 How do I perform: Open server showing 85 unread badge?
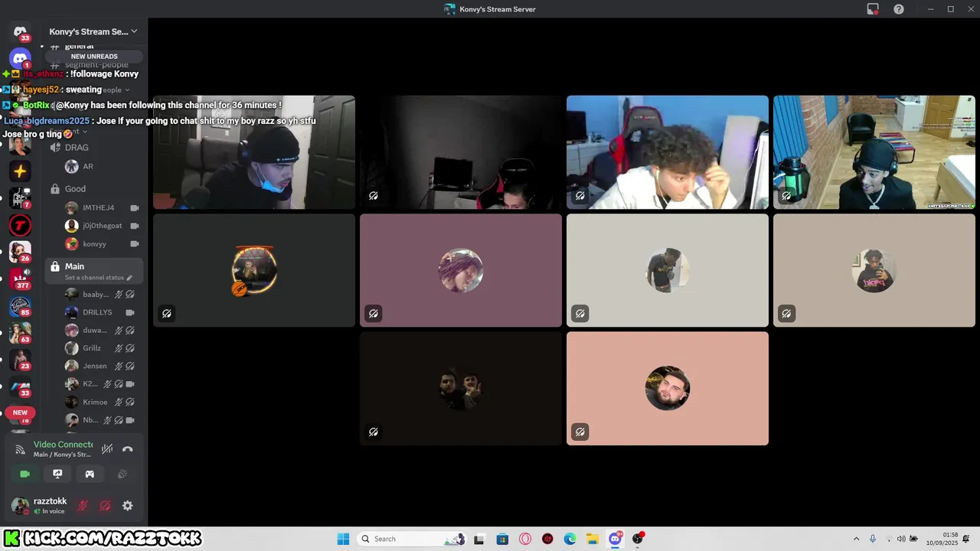pyautogui.click(x=21, y=306)
